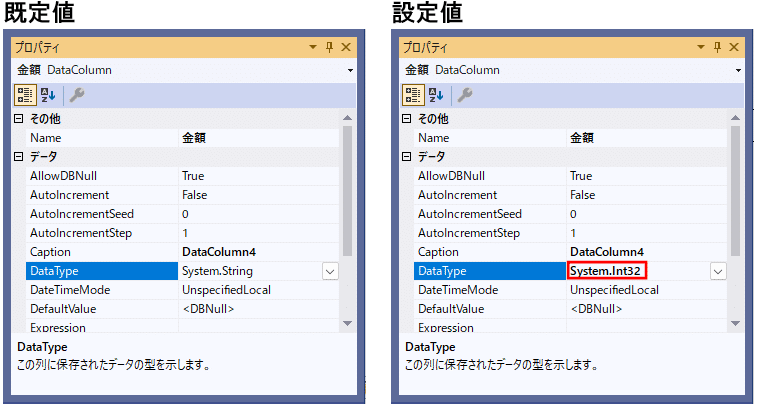Click AutoIncrement False value in right panel
Viewport: 758px width, 407px height.
(583, 195)
